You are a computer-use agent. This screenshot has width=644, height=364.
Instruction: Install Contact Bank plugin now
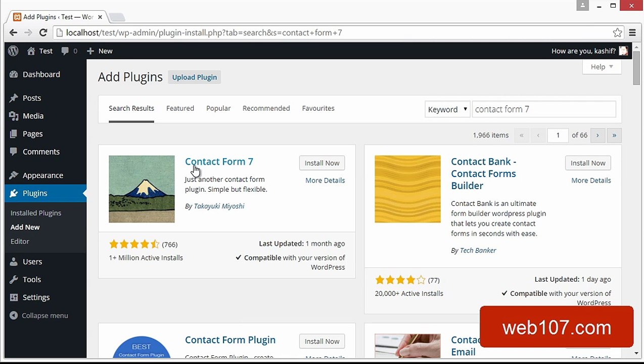(588, 163)
